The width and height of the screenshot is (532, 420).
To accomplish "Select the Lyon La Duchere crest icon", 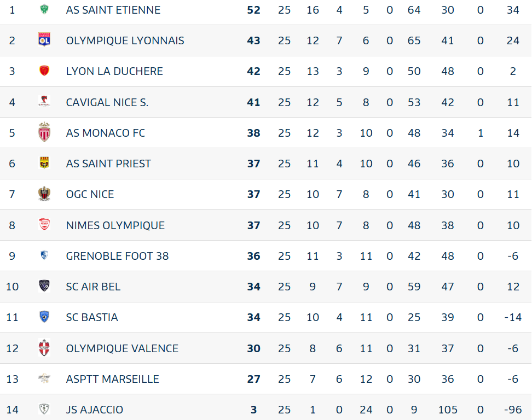I will 44,71.
